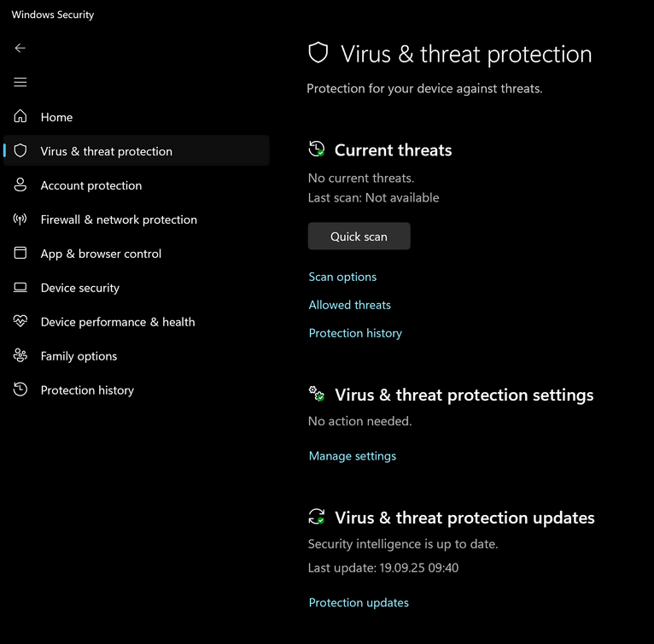Screen dimensions: 654x644
Task: View Allowed threats link
Action: point(350,305)
